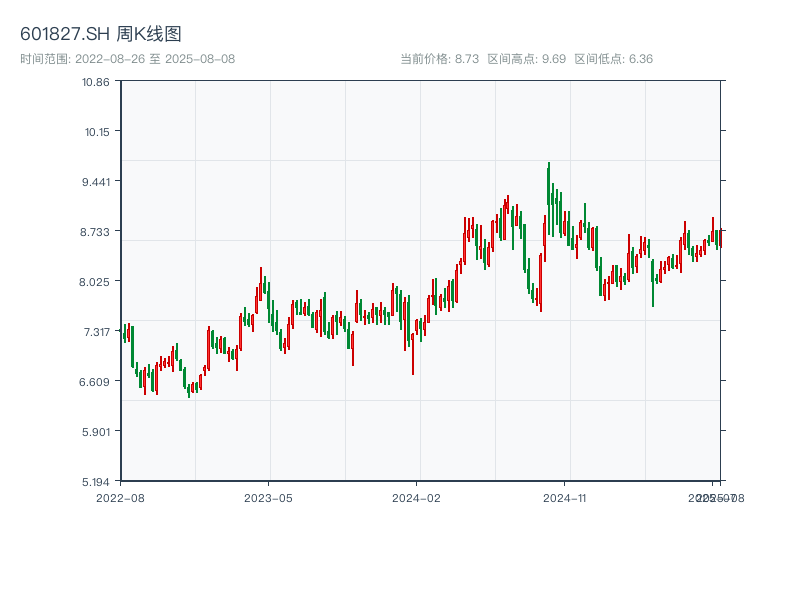Screen dimensions: 800x600
Task: Select the 2024-11 x-axis date label
Action: tap(564, 497)
